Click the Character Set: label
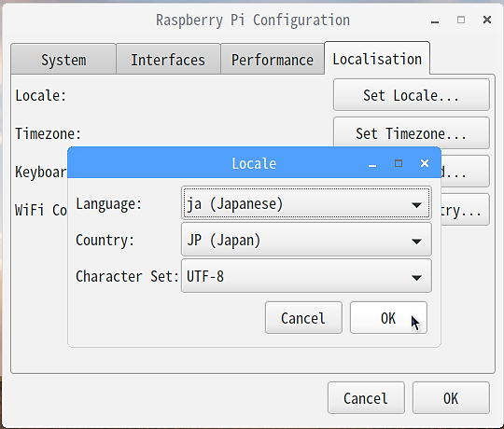The width and height of the screenshot is (504, 429). click(127, 276)
